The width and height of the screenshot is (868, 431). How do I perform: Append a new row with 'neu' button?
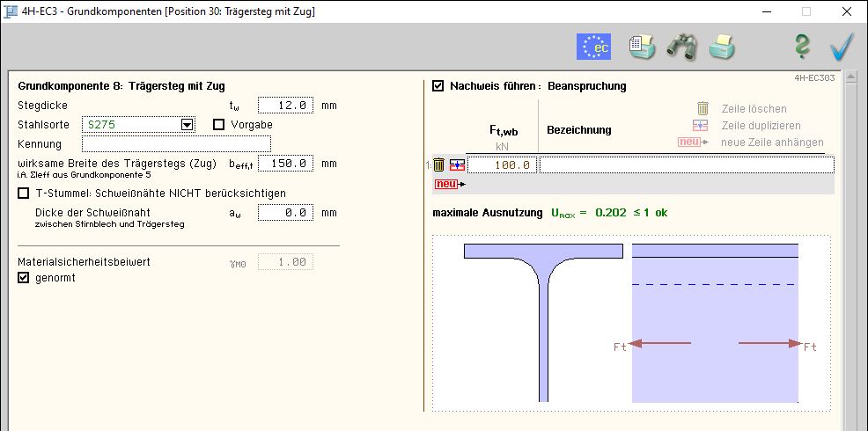[446, 184]
